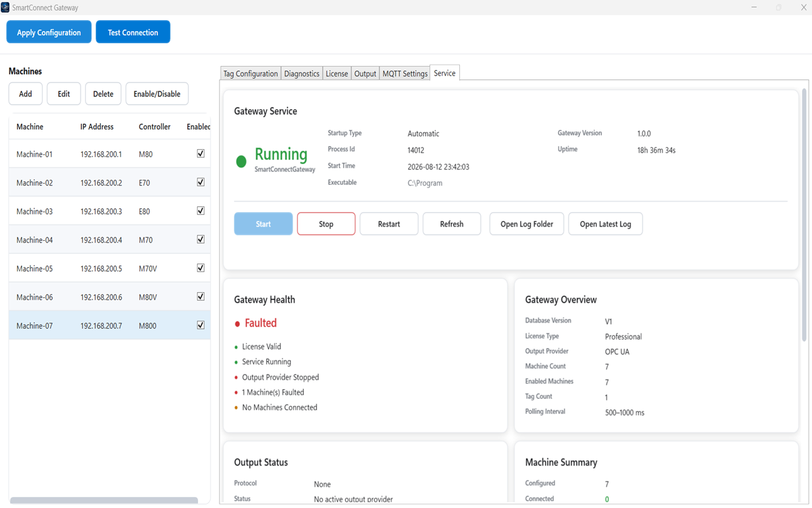The height and width of the screenshot is (508, 812).
Task: Click the Process Id value 14012
Action: click(x=416, y=150)
